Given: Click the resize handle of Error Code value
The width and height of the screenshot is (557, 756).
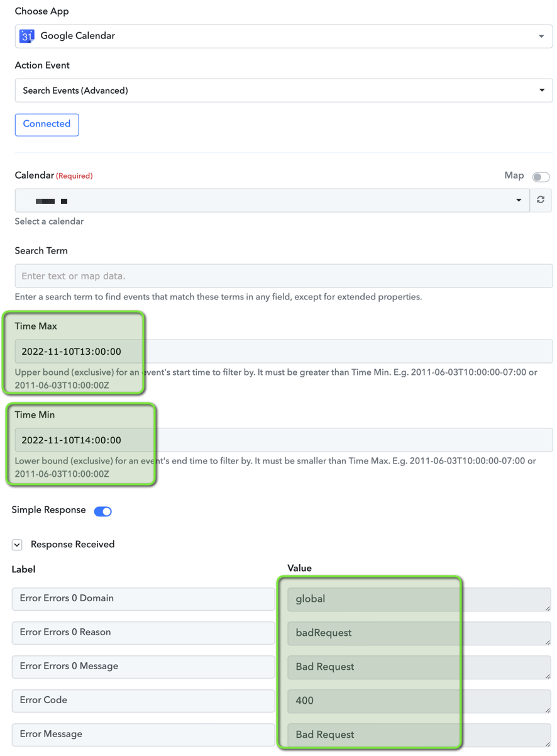Looking at the screenshot, I should point(548,710).
